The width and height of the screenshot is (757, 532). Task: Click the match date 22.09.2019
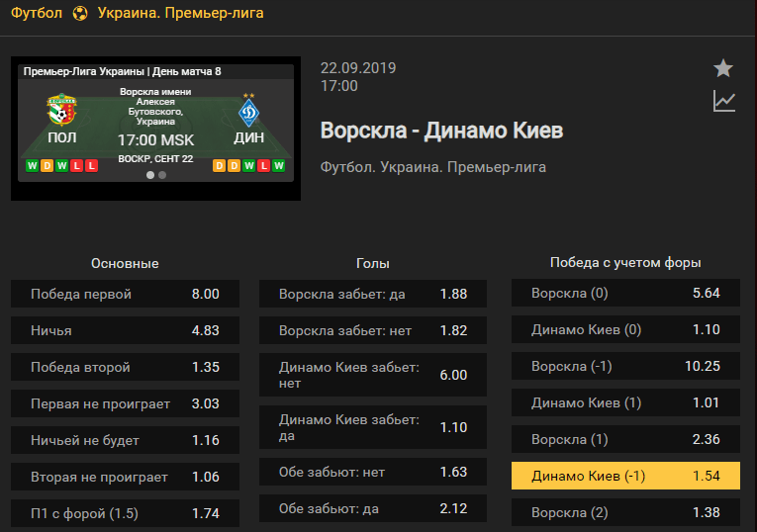pyautogui.click(x=358, y=68)
